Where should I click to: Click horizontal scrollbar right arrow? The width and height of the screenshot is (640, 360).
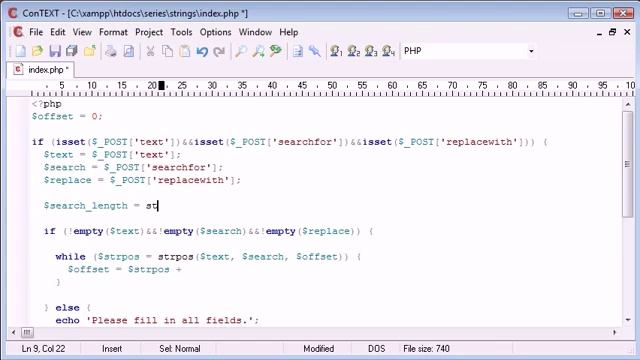tap(614, 333)
